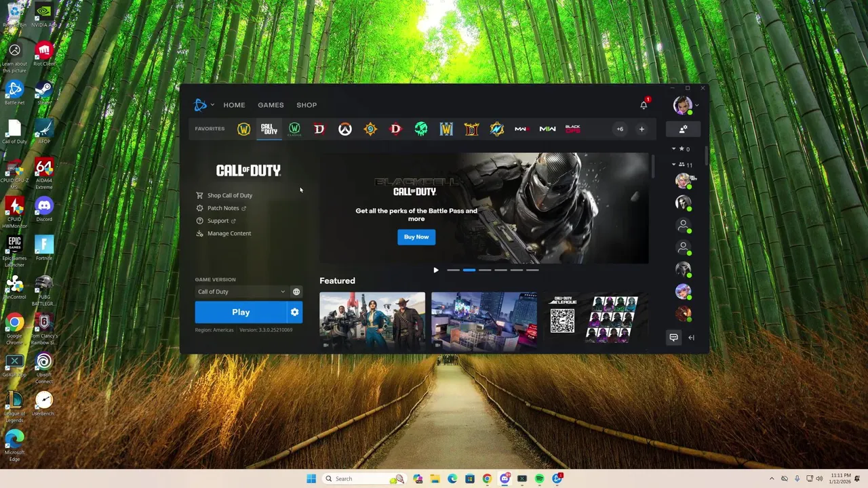Viewport: 868px width, 488px height.
Task: Collapse the friends sidebar arrow
Action: [691, 337]
